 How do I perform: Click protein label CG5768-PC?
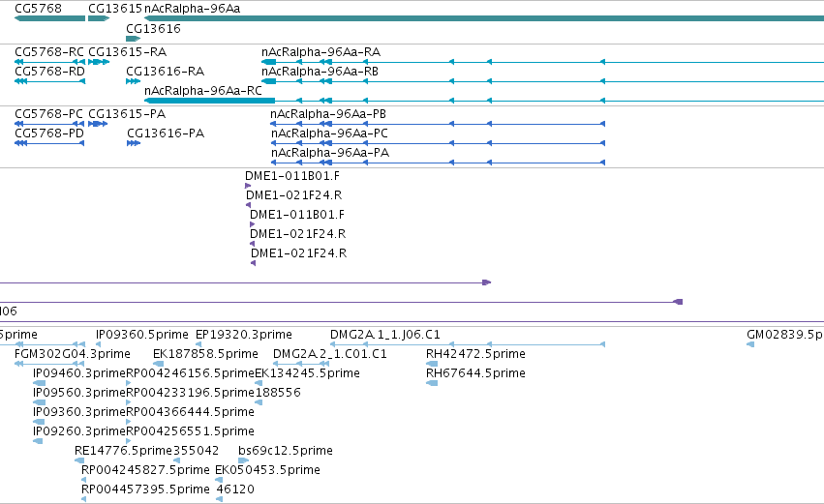tap(48, 114)
